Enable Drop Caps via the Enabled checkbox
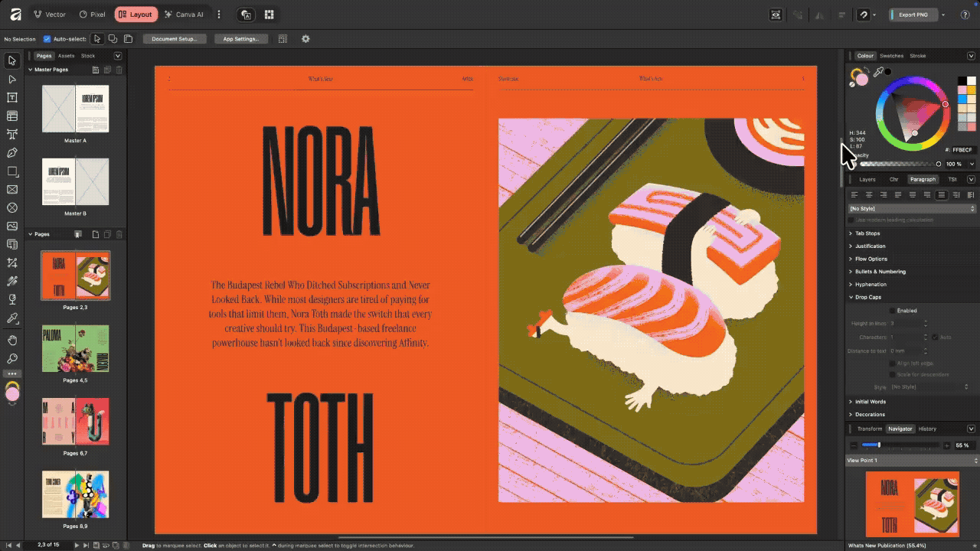Image resolution: width=980 pixels, height=551 pixels. coord(892,311)
